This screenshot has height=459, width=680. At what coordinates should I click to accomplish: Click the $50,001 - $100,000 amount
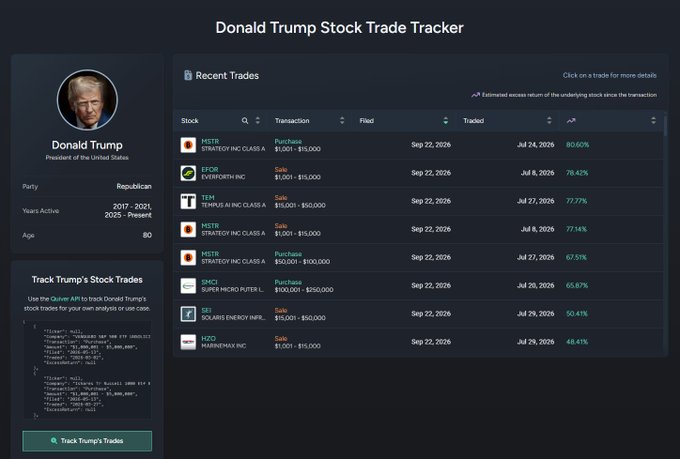[302, 262]
